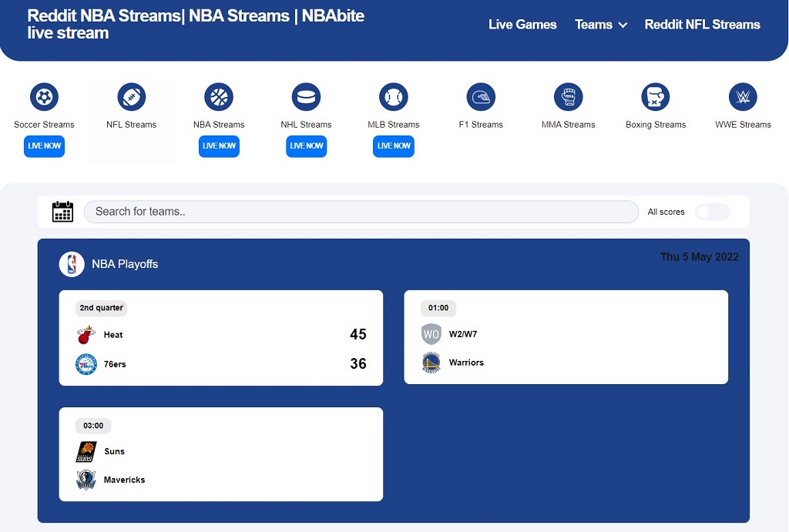Click the 76ers team name

click(115, 364)
